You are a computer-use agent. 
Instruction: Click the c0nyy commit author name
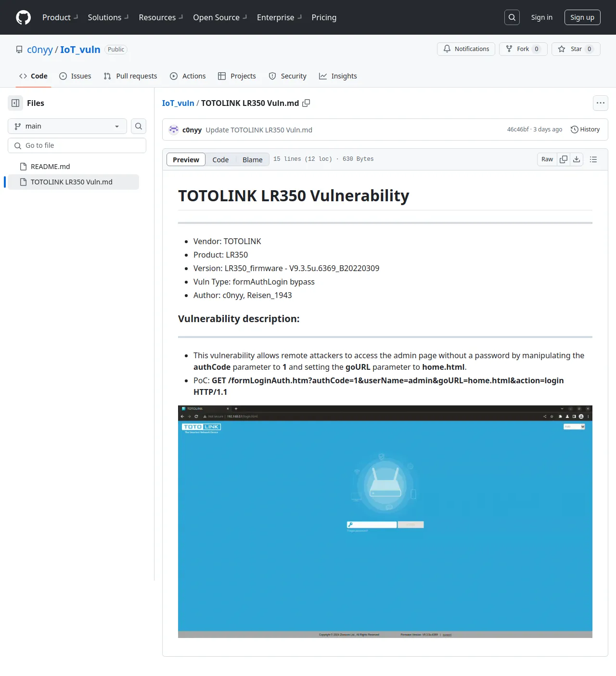tap(192, 130)
